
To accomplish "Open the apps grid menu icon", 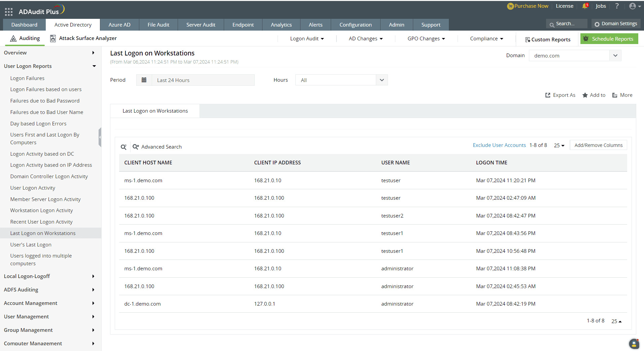I will click(x=9, y=12).
